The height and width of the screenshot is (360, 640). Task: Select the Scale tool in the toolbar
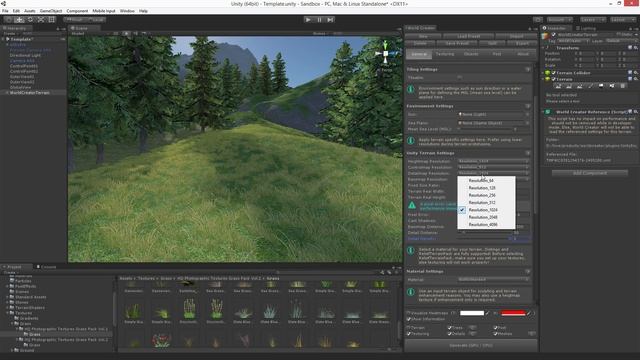coord(41,19)
